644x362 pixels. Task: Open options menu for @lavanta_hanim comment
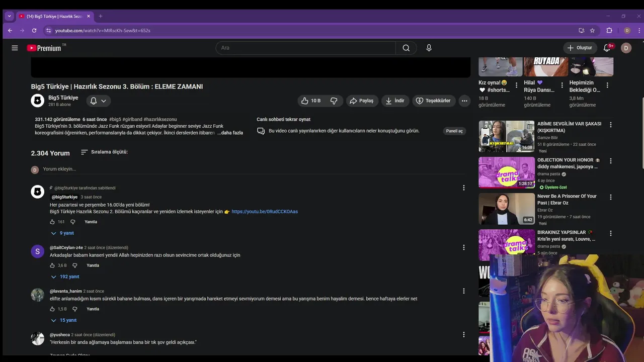(464, 291)
